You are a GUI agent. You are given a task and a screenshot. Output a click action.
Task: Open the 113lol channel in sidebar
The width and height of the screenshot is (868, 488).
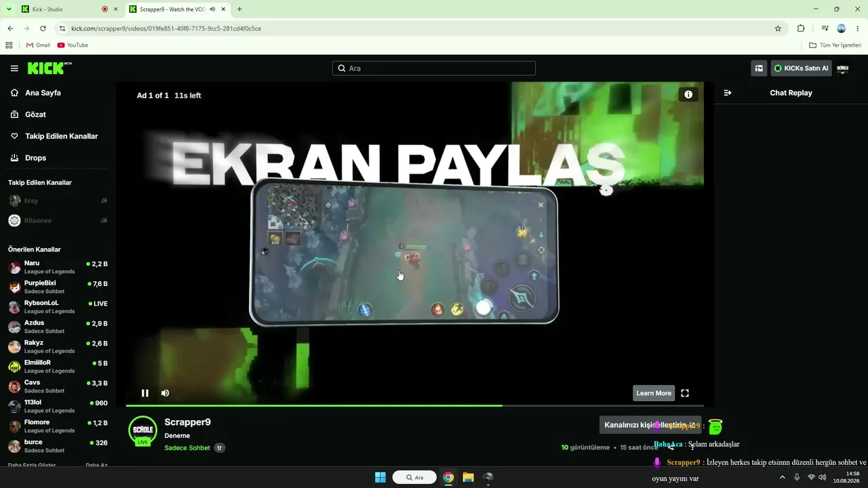coord(58,406)
